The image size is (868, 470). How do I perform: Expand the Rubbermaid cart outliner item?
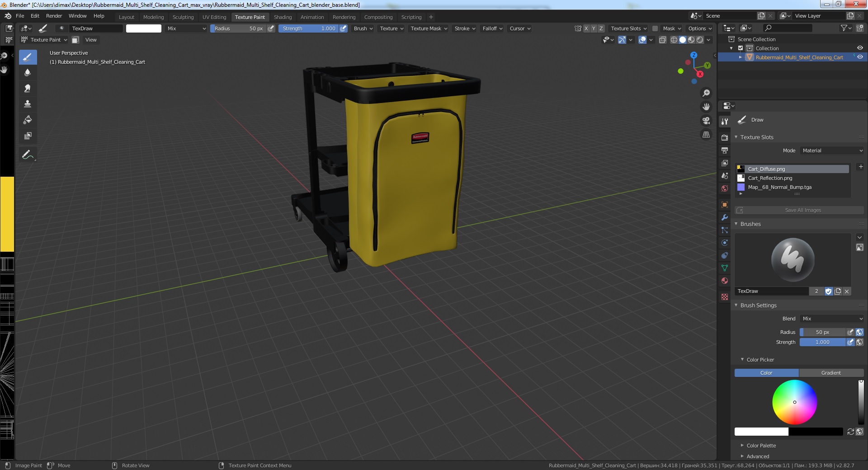click(741, 57)
